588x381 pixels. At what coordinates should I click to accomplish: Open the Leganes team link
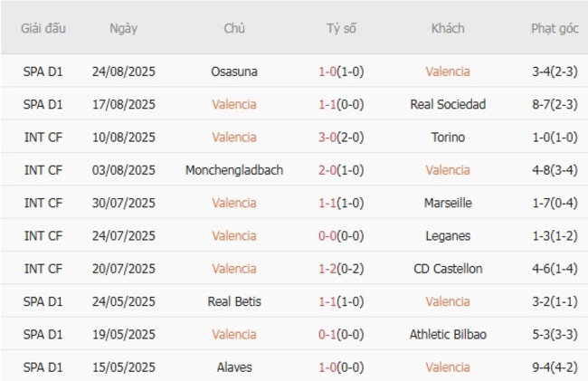tap(448, 236)
